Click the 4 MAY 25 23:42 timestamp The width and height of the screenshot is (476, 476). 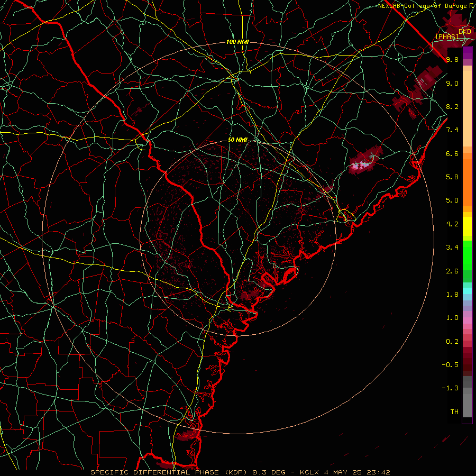tap(358, 472)
